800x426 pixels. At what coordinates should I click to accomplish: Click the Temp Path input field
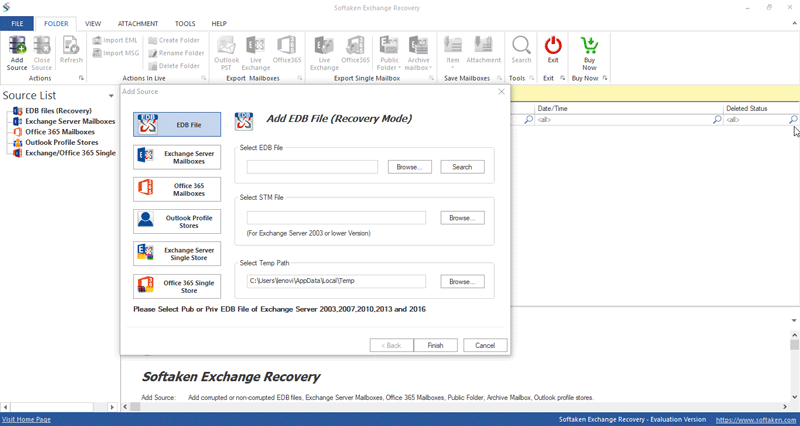pyautogui.click(x=336, y=281)
